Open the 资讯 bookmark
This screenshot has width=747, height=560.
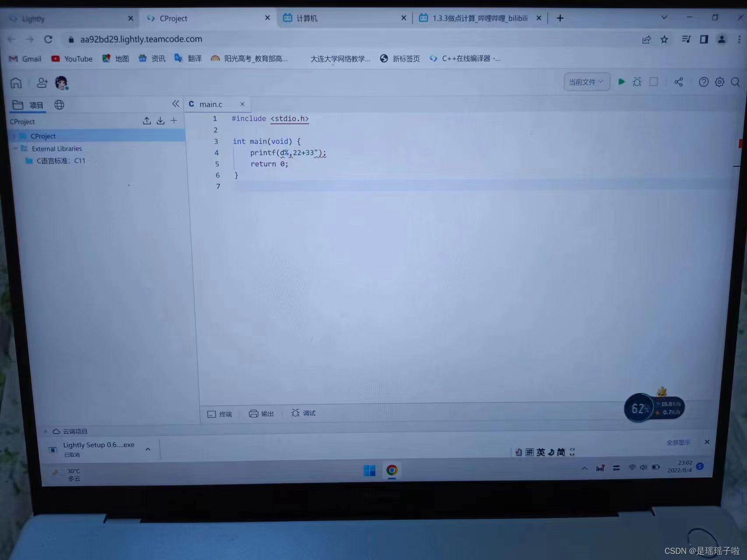click(152, 59)
